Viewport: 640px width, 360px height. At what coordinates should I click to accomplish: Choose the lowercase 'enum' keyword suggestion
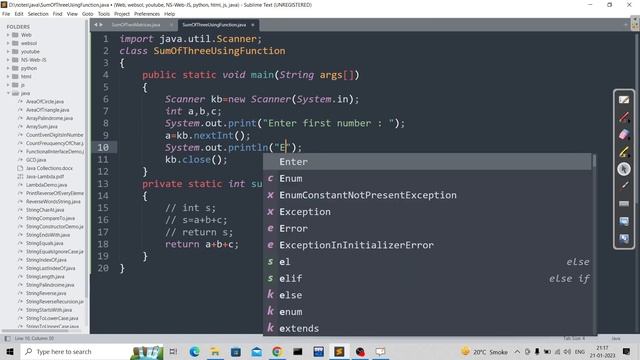click(427, 312)
